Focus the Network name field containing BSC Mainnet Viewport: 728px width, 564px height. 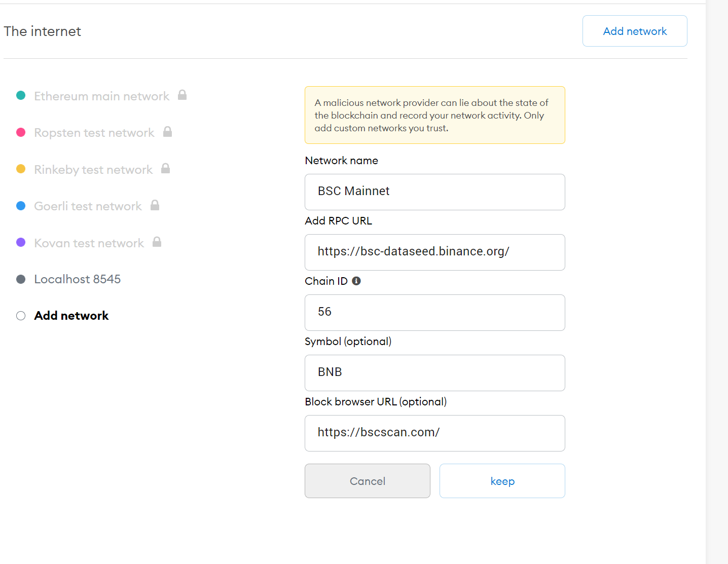(x=435, y=192)
